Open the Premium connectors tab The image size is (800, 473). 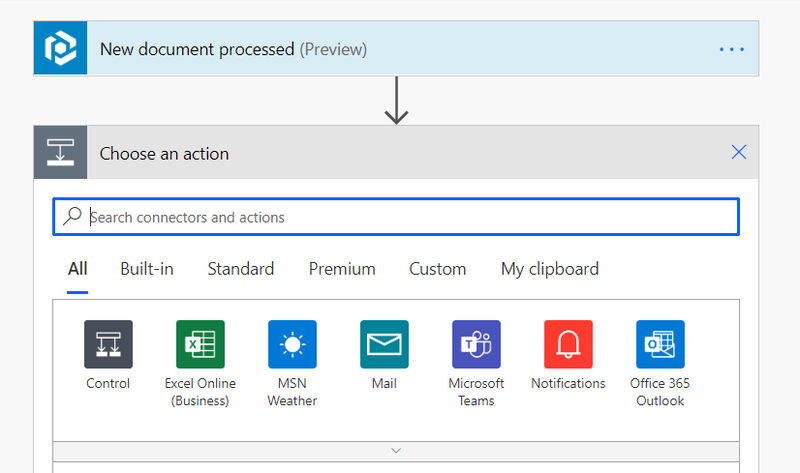pyautogui.click(x=342, y=269)
